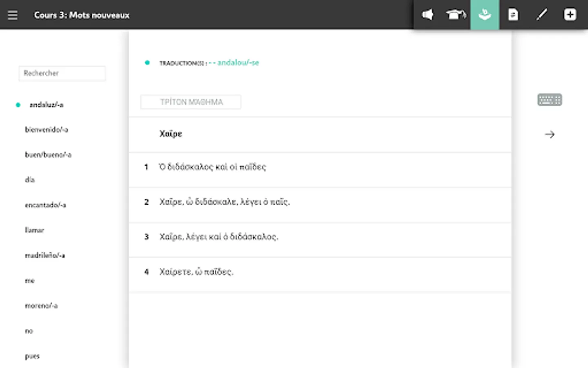Image resolution: width=588 pixels, height=368 pixels.
Task: Click the ΤΡΙΤΟΝ ΜΑΘΗΜΑ lesson label box
Action: coord(191,102)
